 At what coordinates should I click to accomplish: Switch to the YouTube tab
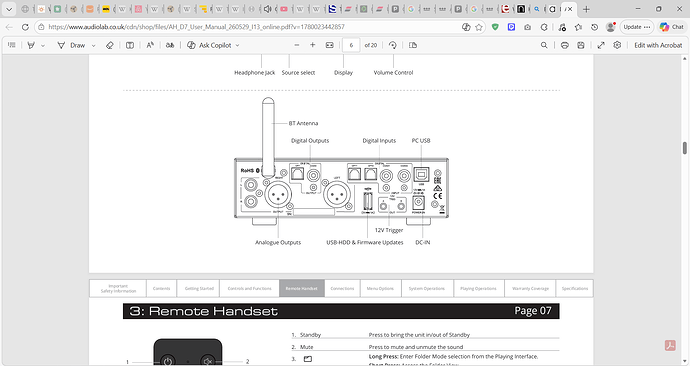coord(284,9)
